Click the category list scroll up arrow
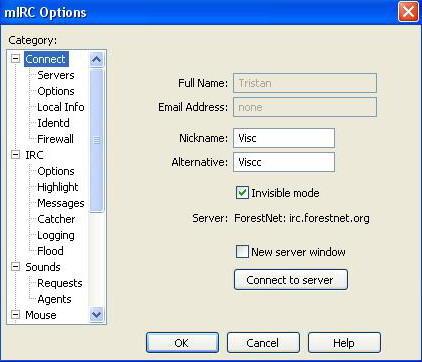The width and height of the screenshot is (422, 362). pyautogui.click(x=96, y=60)
